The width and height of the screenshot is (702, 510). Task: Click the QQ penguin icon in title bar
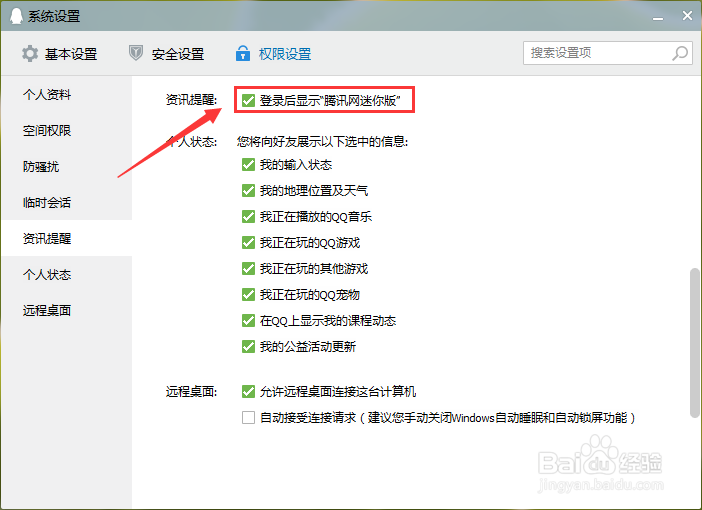click(16, 16)
